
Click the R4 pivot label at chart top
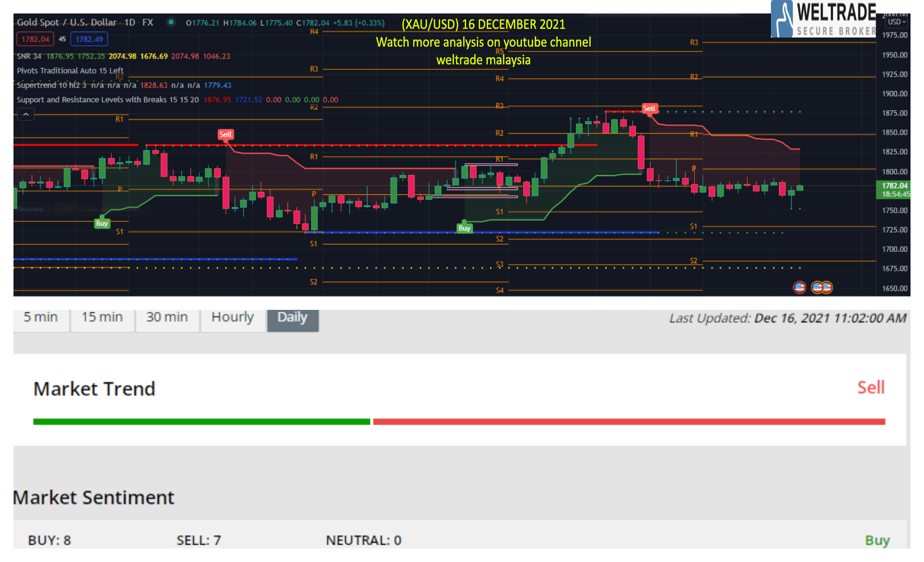(314, 32)
